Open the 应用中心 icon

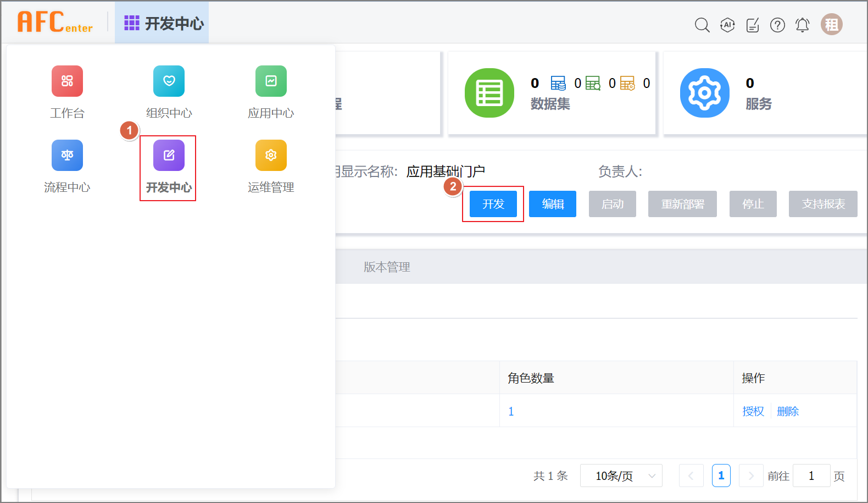[271, 81]
